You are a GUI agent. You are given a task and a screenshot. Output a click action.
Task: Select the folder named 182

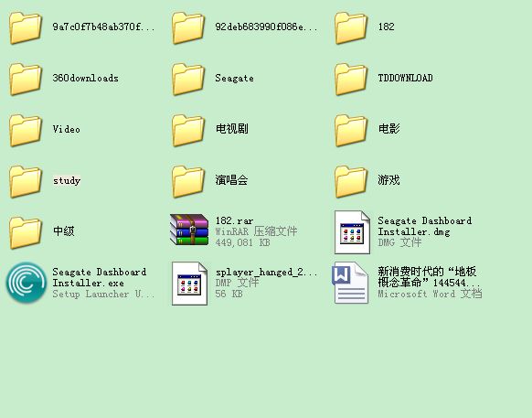(x=351, y=27)
